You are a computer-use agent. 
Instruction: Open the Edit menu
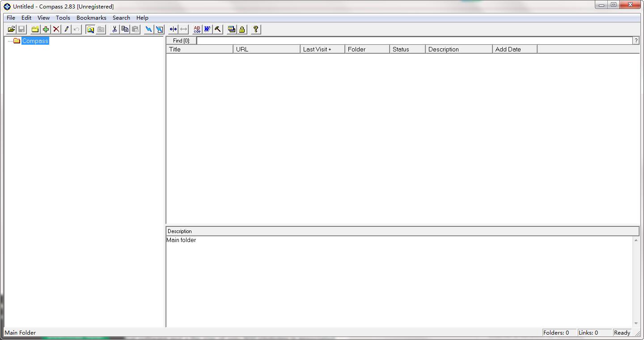point(26,18)
